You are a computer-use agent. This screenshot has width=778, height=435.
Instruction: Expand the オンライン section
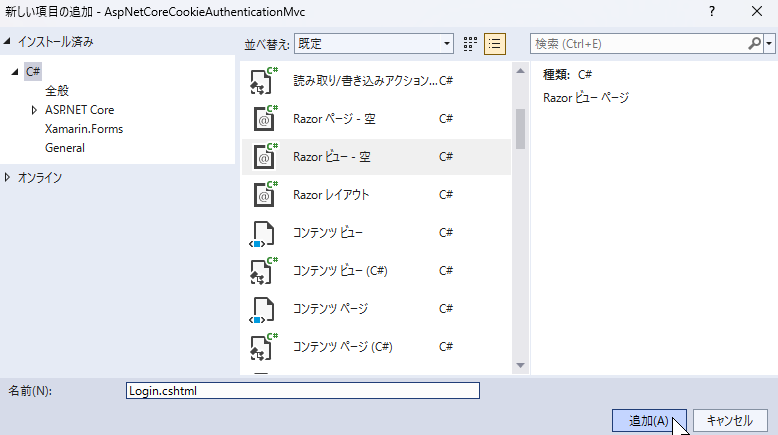(x=9, y=178)
